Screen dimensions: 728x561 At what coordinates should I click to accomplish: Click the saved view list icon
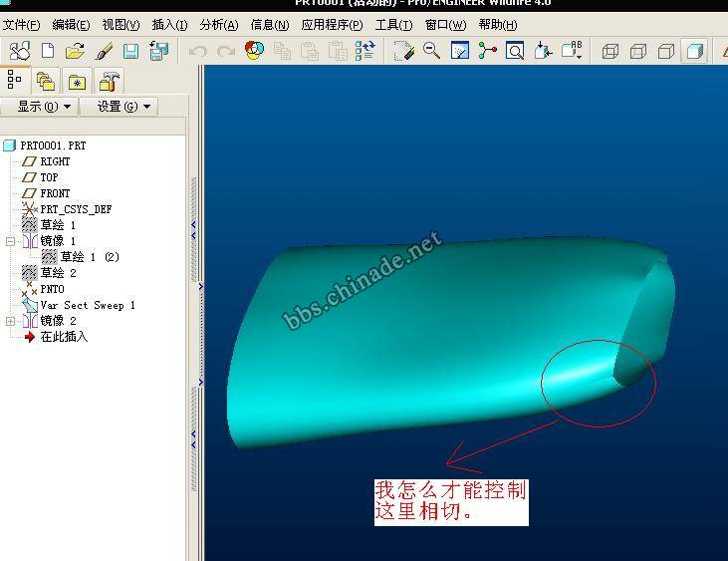(x=543, y=51)
